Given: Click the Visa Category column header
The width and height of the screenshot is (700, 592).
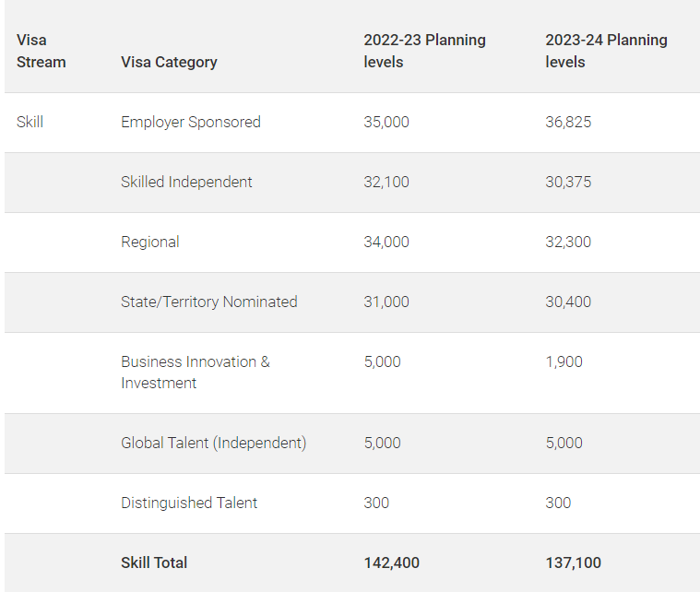Looking at the screenshot, I should [169, 62].
